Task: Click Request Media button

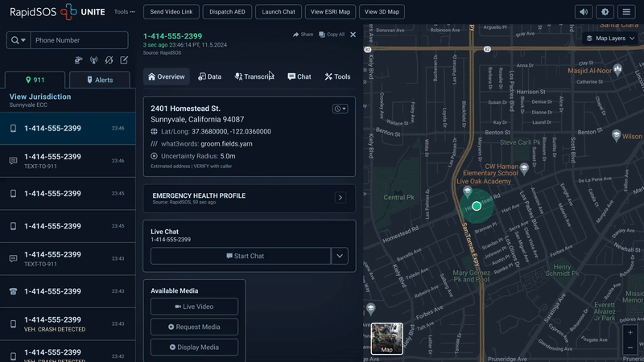Action: click(x=194, y=327)
